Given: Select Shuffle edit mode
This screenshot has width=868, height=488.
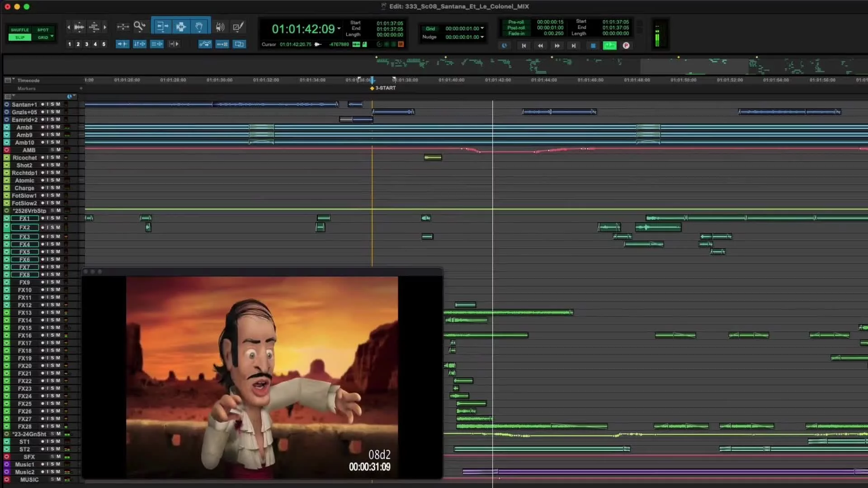Looking at the screenshot, I should click(20, 30).
